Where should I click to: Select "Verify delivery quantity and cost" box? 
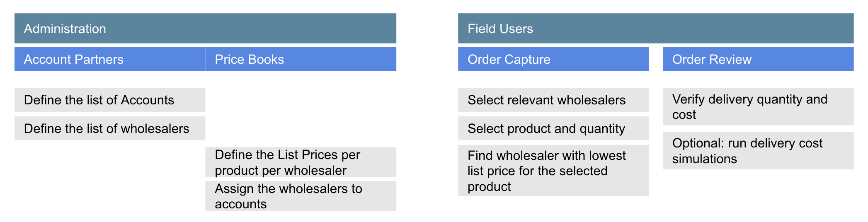click(758, 106)
